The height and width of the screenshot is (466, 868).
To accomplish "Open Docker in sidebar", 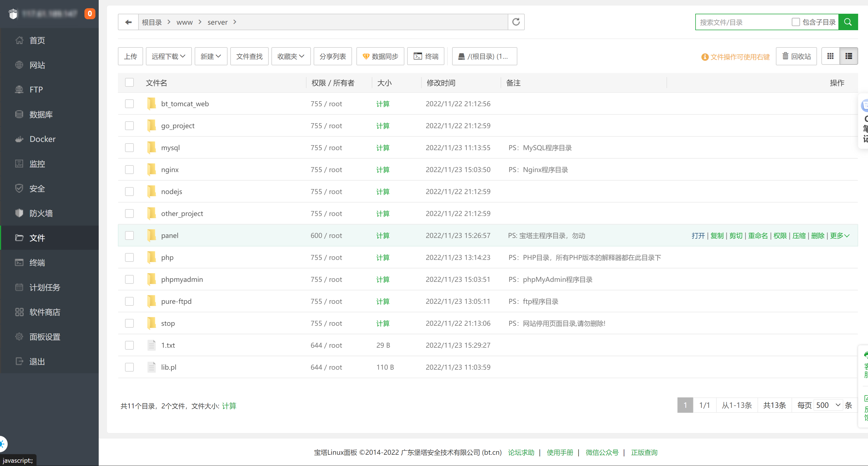I will (50, 139).
